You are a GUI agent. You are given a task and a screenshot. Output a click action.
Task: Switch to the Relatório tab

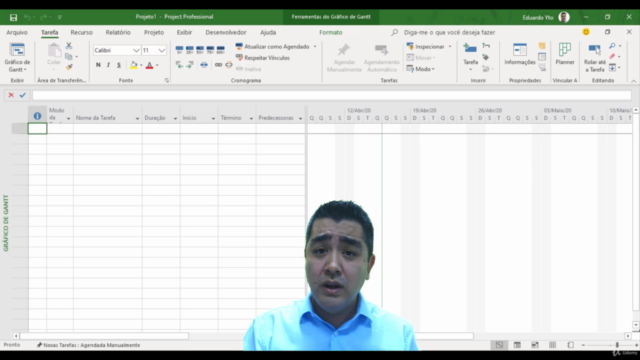[118, 32]
